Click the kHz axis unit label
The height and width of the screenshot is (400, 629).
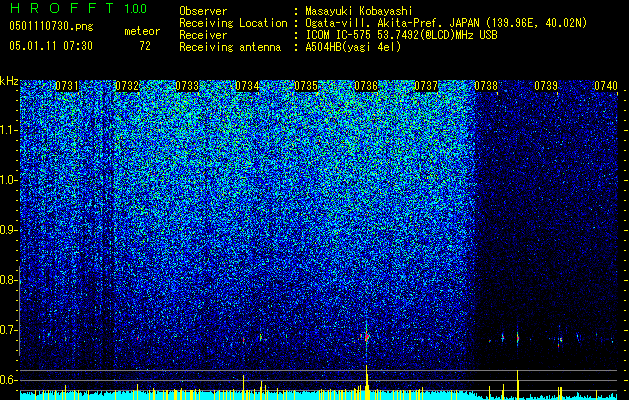pyautogui.click(x=9, y=81)
